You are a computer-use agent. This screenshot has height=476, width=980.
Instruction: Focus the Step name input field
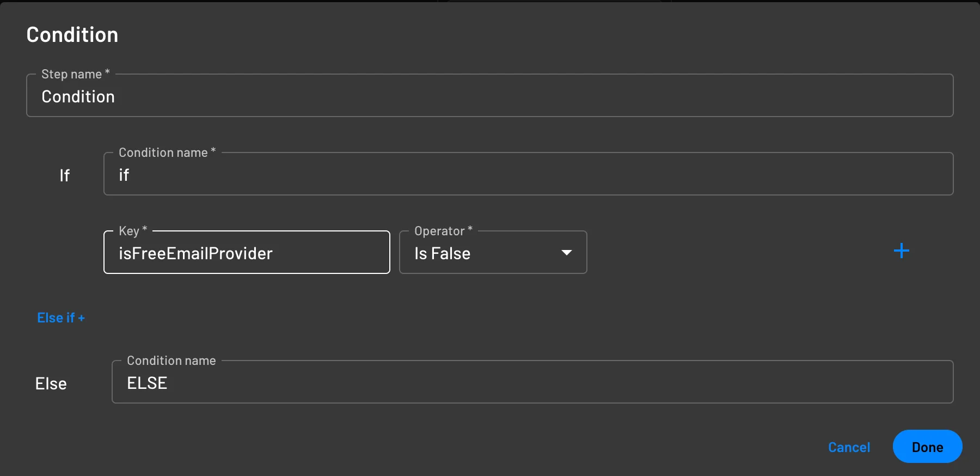coord(490,96)
